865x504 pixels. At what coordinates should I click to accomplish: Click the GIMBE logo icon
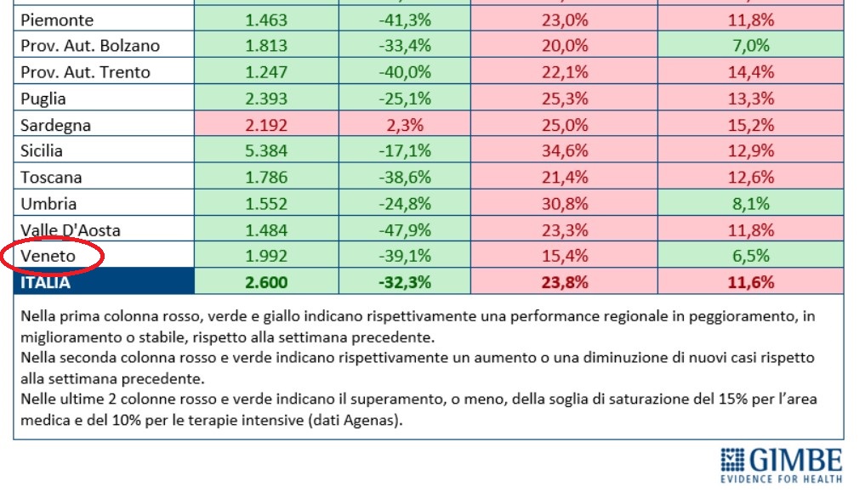click(x=731, y=461)
